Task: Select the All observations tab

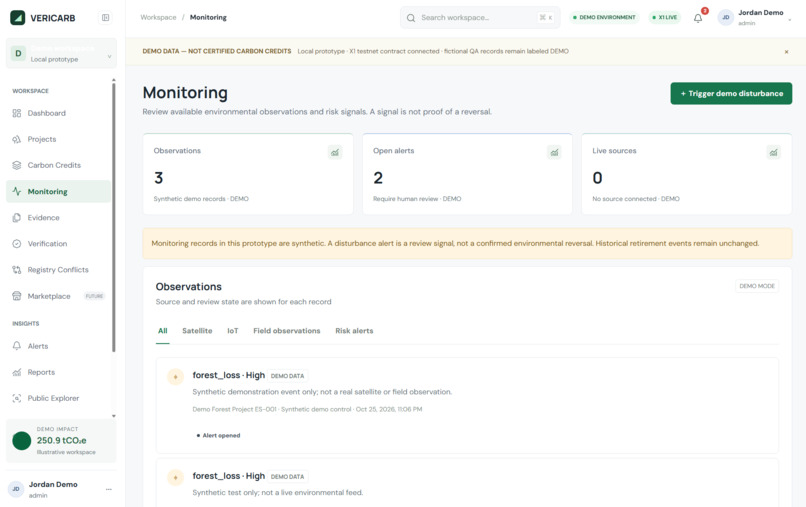Action: coord(162,331)
